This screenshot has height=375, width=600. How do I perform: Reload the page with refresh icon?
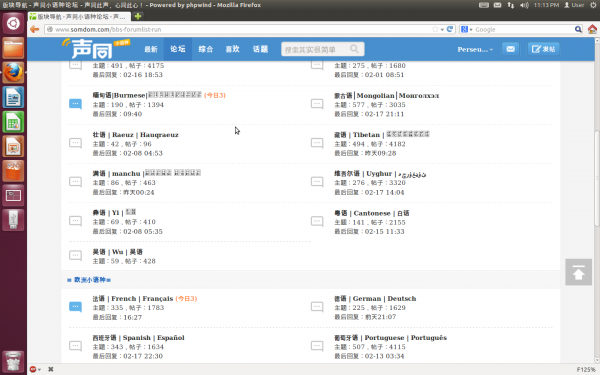tap(450, 29)
